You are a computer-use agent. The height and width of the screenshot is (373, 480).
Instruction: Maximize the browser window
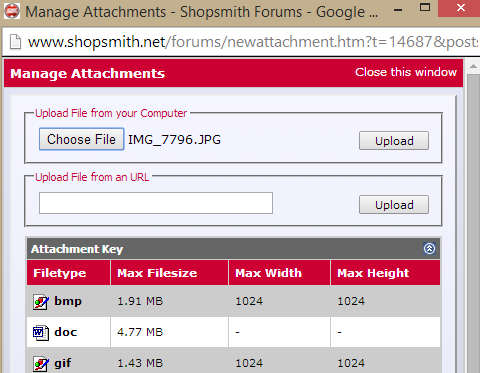[x=425, y=8]
